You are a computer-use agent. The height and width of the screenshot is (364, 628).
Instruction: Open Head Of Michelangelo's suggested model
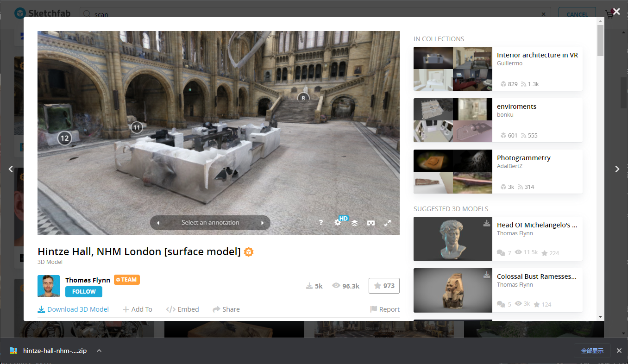(537, 225)
